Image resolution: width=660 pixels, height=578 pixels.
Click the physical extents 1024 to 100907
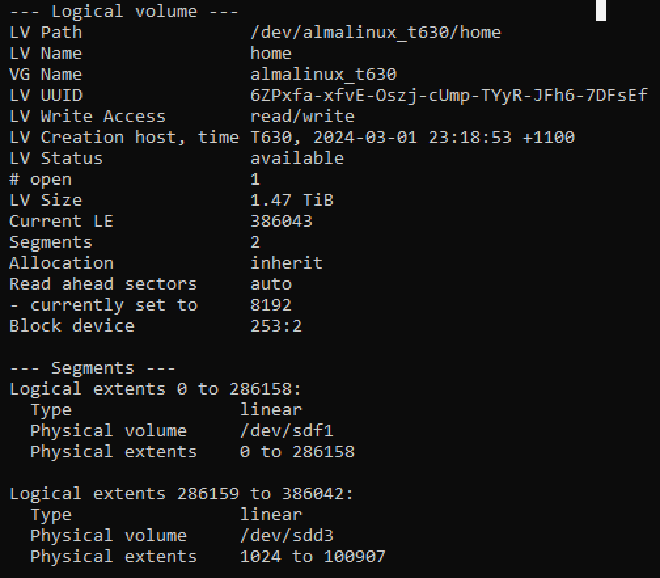point(313,557)
